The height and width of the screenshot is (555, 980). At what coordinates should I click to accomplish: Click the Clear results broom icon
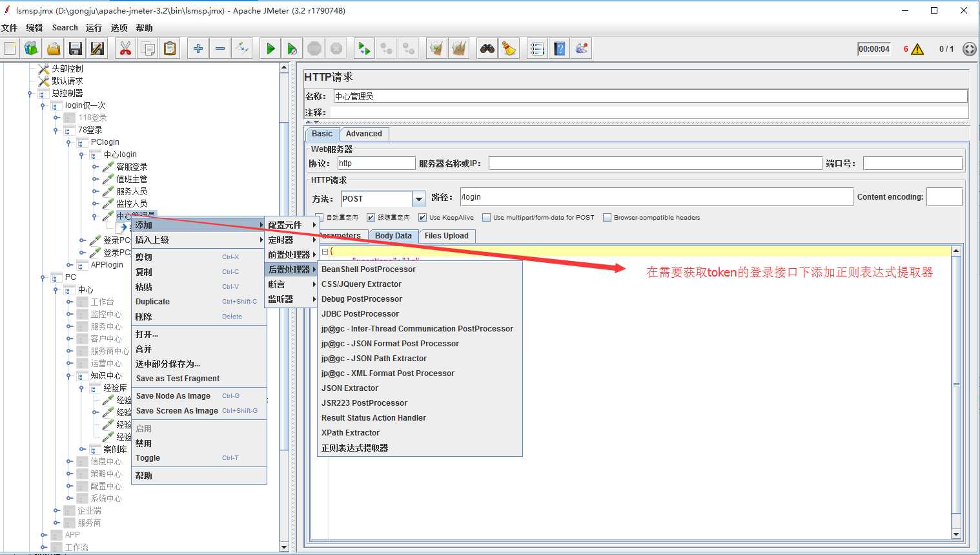tap(436, 48)
